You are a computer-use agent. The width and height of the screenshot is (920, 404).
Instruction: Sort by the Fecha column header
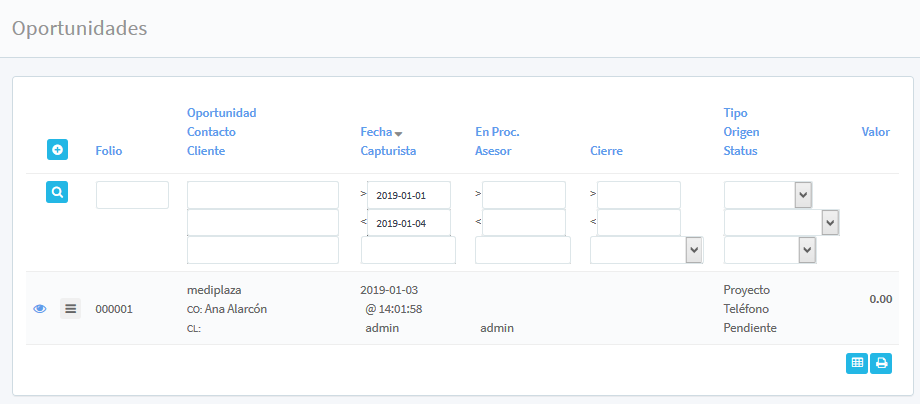376,132
